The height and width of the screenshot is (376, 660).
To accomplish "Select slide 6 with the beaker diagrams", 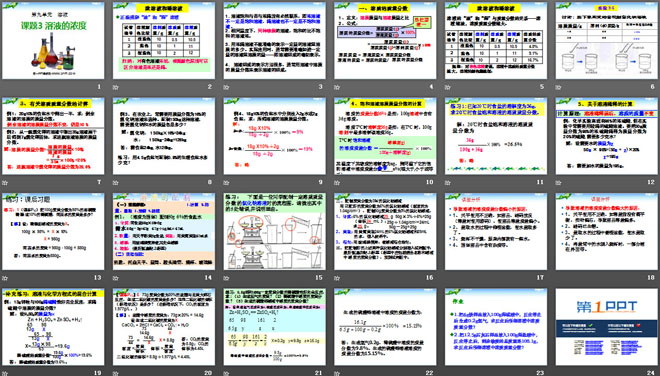I will 607,40.
